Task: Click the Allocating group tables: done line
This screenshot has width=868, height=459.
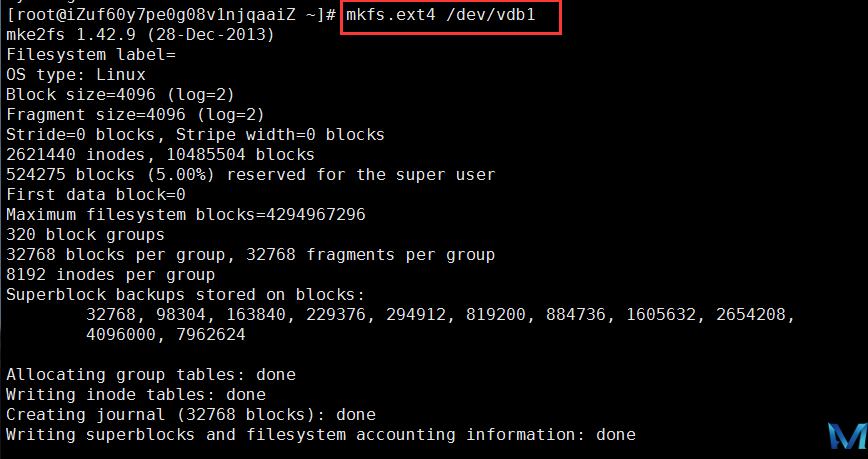Action: [x=151, y=375]
